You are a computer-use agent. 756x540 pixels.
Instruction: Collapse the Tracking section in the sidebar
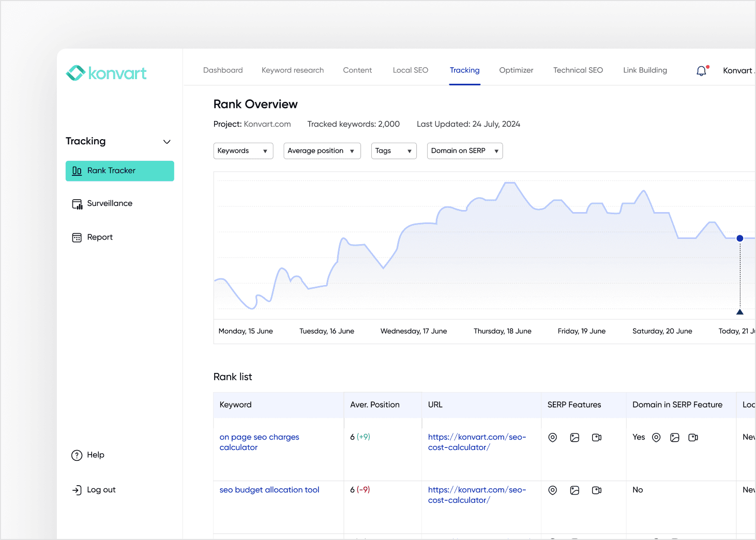[x=167, y=141]
